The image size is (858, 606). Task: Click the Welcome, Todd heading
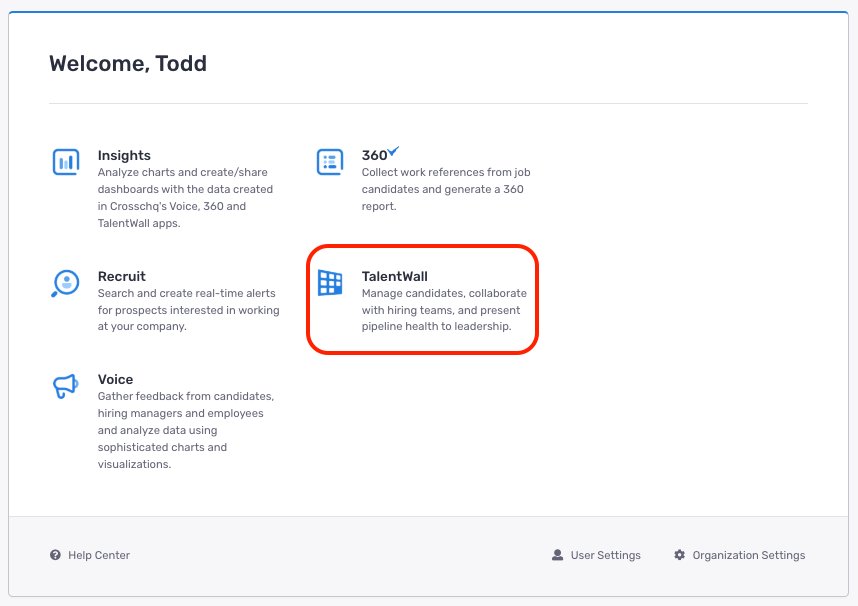pos(128,63)
